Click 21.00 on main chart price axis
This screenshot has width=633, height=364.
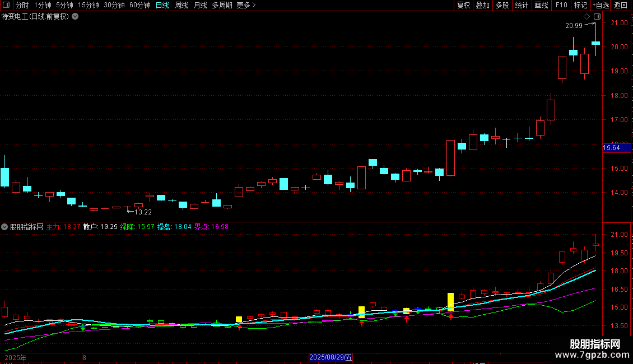click(619, 23)
